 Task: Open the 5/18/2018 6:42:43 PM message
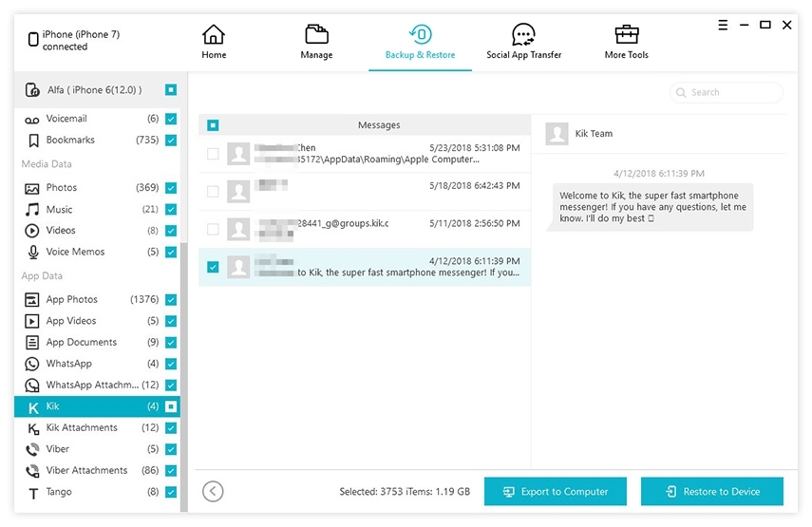point(365,192)
